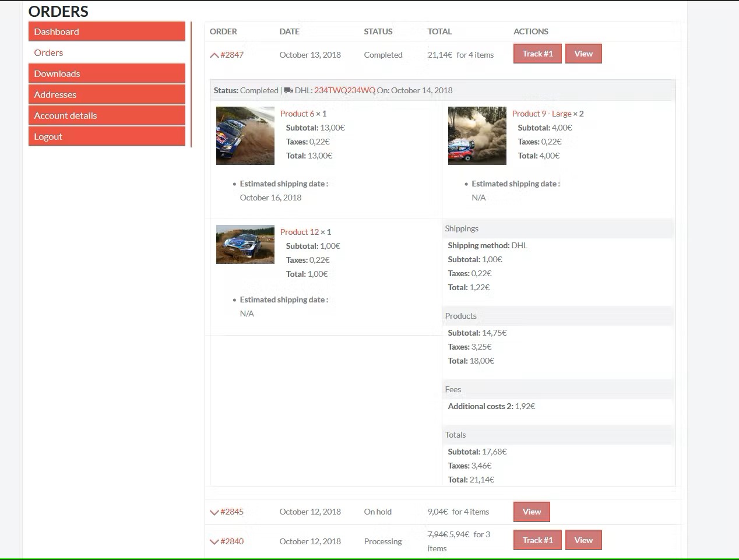Click the DATE column header
Screen dimensions: 739x560
[289, 31]
